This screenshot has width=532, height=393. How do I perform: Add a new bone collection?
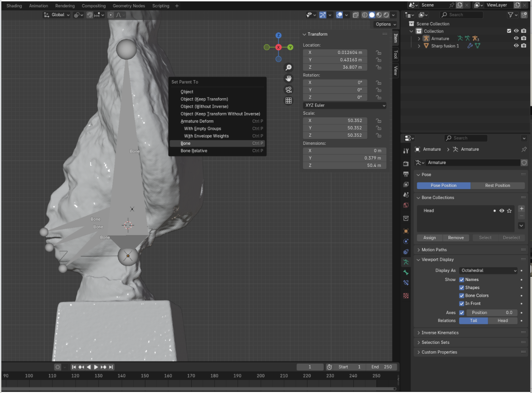tap(521, 209)
